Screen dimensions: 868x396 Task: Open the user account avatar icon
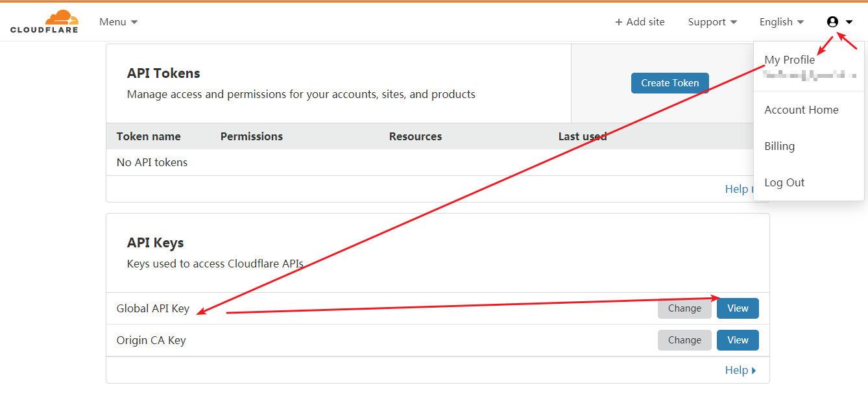coord(832,22)
